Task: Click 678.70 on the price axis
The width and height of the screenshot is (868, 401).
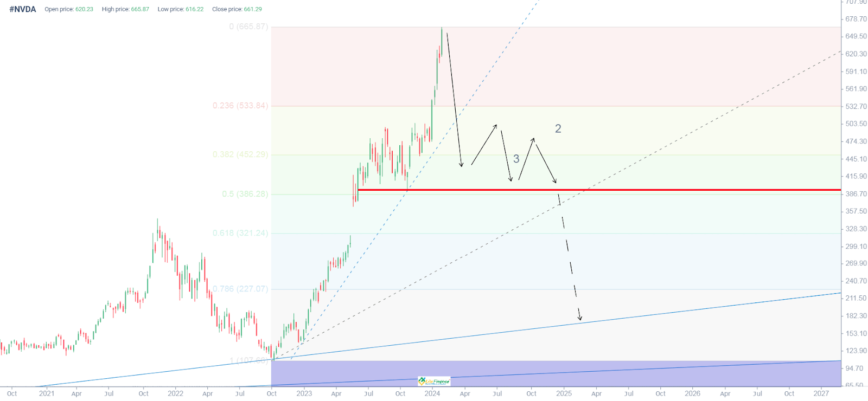Action: click(856, 19)
